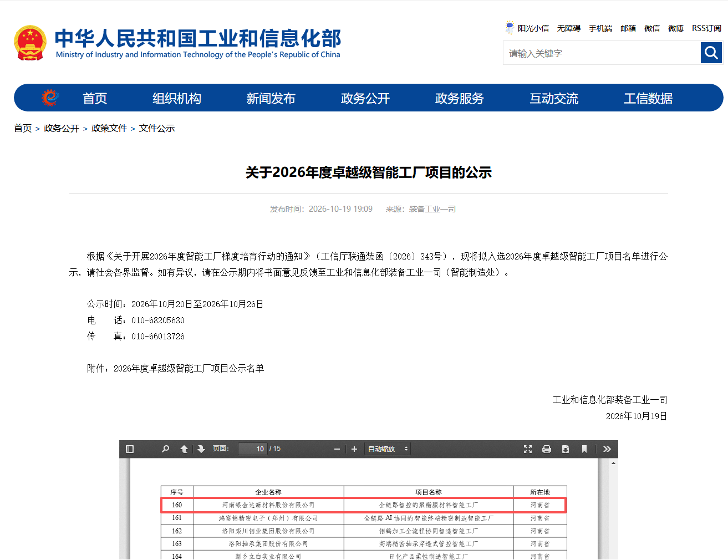This screenshot has width=728, height=560.
Task: Click the 阳光小信 robot icon
Action: tap(510, 27)
